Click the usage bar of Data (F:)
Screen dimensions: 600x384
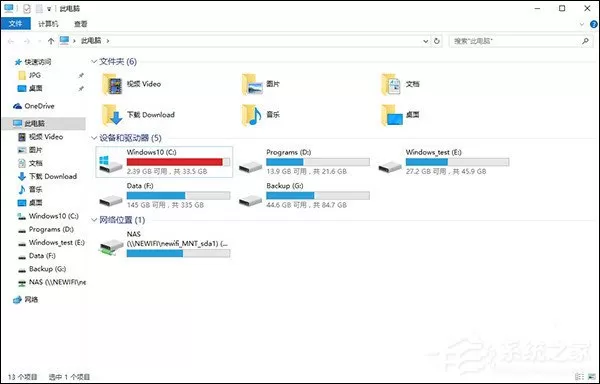(178, 195)
